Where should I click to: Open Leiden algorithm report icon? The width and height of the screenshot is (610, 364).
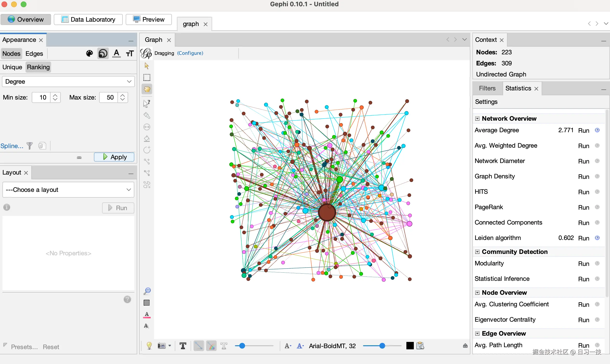(597, 238)
